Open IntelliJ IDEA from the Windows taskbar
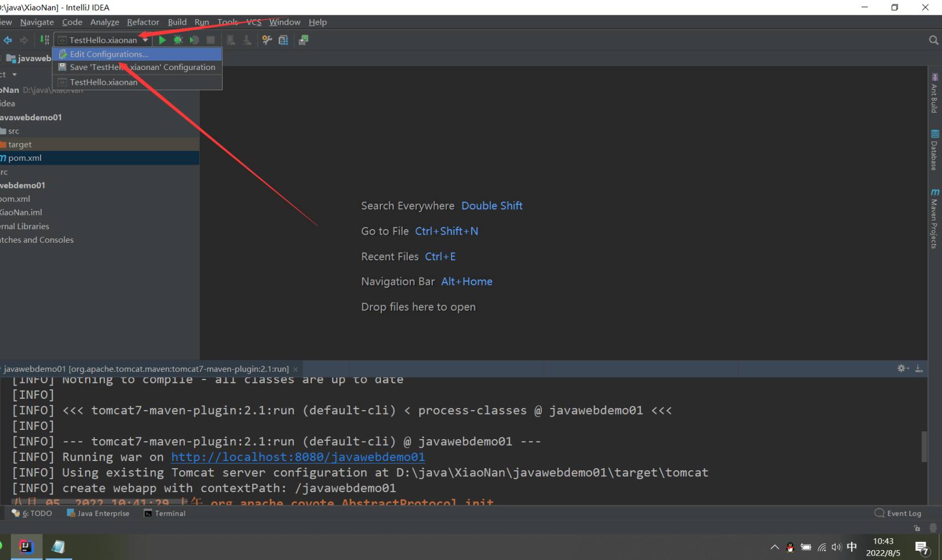 (x=26, y=546)
